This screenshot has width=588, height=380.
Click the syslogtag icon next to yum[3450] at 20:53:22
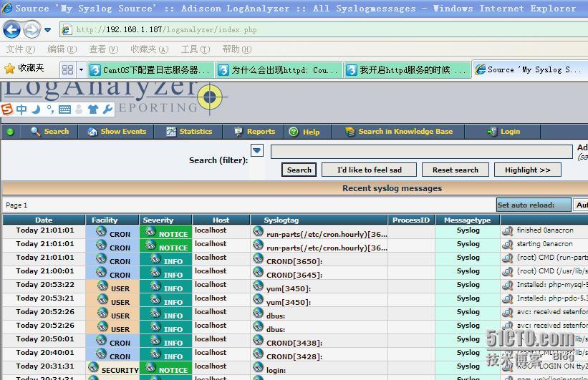click(x=258, y=286)
